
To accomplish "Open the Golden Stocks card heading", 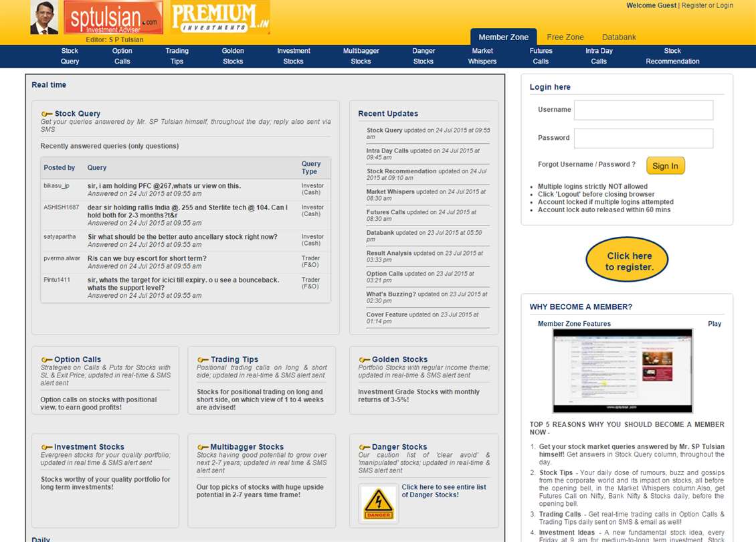I will click(399, 360).
